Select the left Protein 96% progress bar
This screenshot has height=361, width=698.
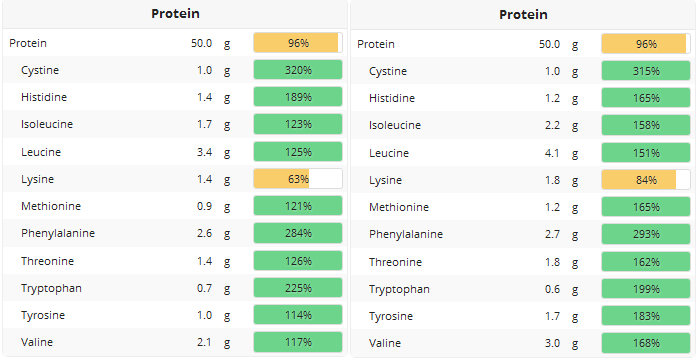[x=298, y=43]
